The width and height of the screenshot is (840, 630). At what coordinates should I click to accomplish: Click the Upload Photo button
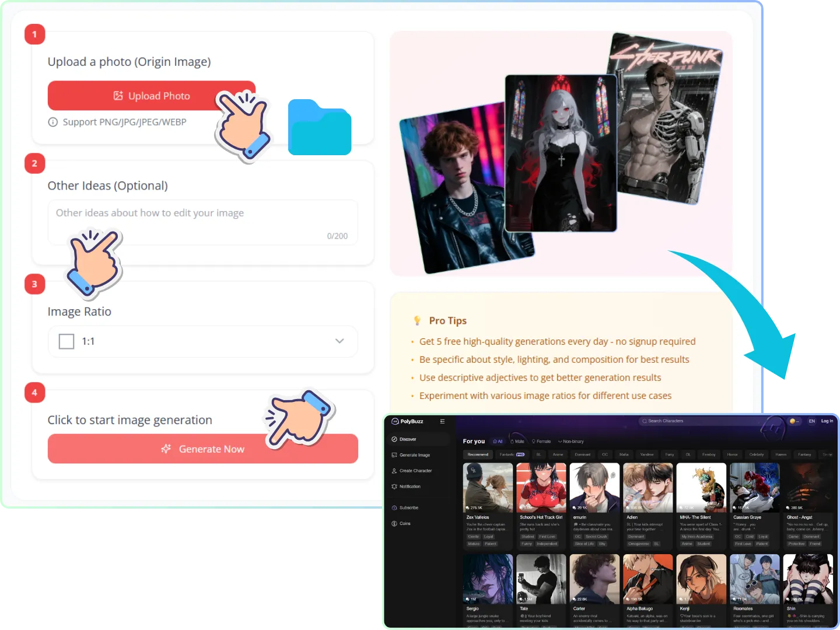(x=151, y=96)
